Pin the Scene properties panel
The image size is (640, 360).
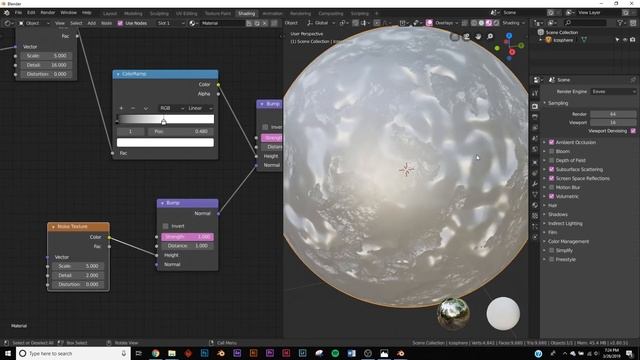tap(633, 80)
